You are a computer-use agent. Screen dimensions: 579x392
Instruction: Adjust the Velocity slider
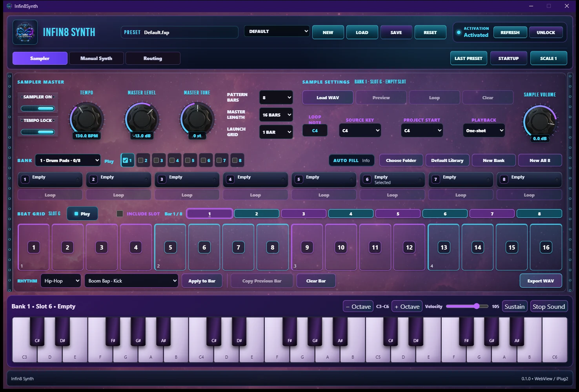coord(467,306)
